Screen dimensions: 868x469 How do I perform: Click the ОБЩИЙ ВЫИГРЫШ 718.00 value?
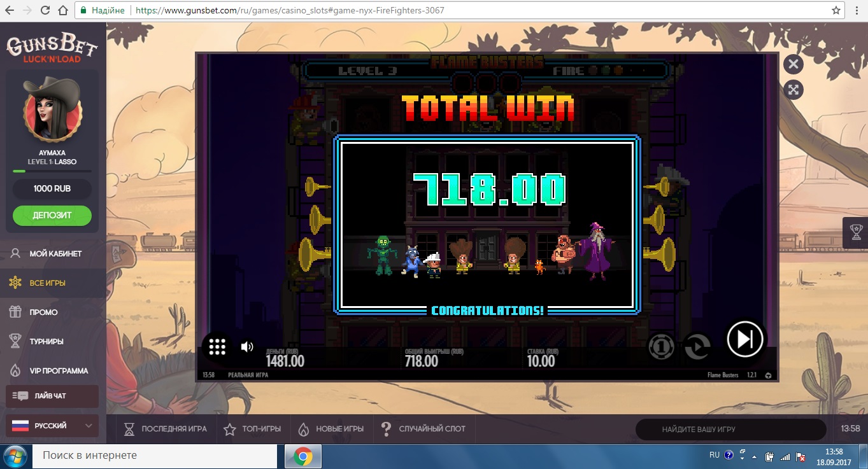tap(422, 361)
